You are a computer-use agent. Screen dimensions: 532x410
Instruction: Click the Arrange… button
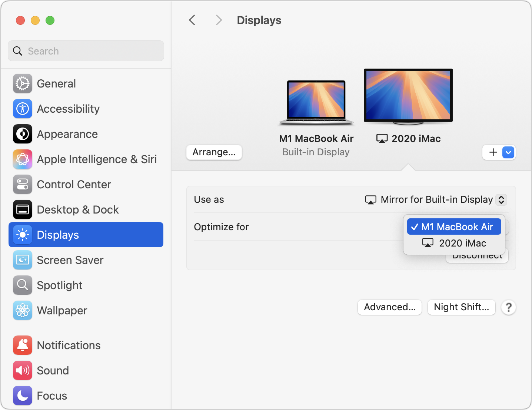214,152
